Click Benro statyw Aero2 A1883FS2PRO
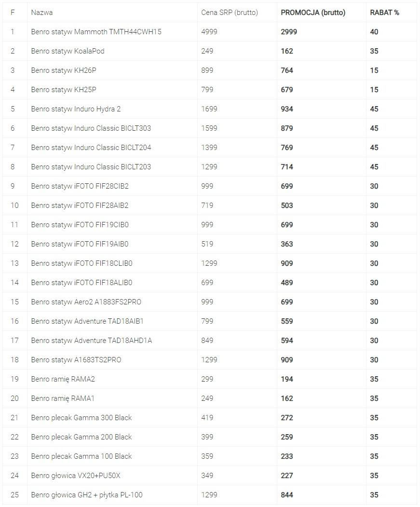 tap(86, 302)
